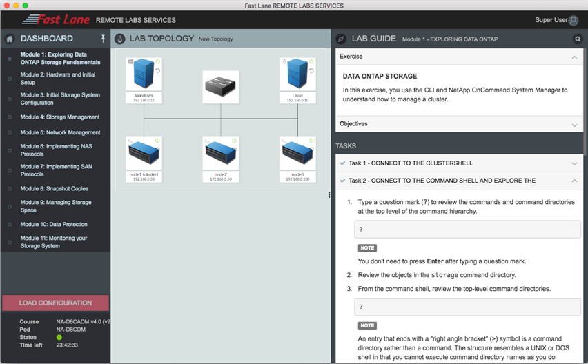The width and height of the screenshot is (588, 364).
Task: Click the network switch device icon
Action: (221, 87)
